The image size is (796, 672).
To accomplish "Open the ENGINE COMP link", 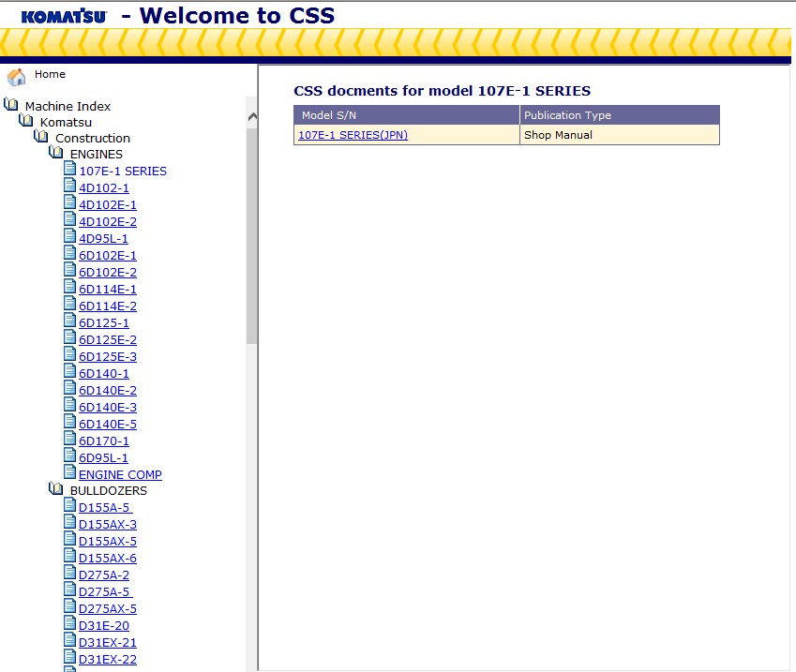I will click(x=120, y=474).
